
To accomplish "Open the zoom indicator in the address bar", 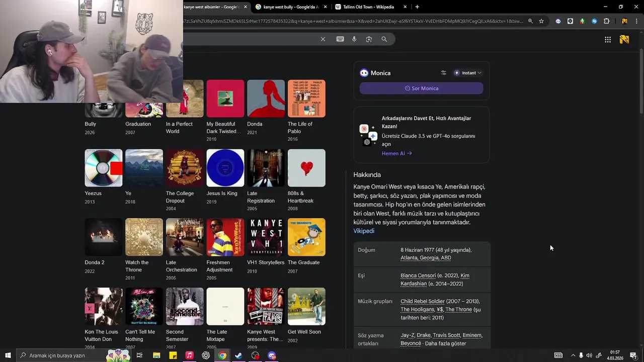I will 530,21.
